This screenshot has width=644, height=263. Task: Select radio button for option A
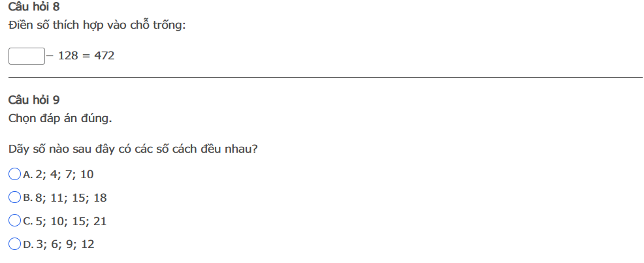click(x=15, y=174)
